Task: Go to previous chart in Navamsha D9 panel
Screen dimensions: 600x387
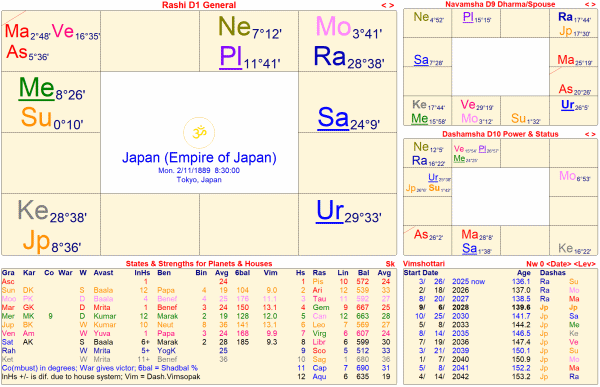Action: coord(587,4)
